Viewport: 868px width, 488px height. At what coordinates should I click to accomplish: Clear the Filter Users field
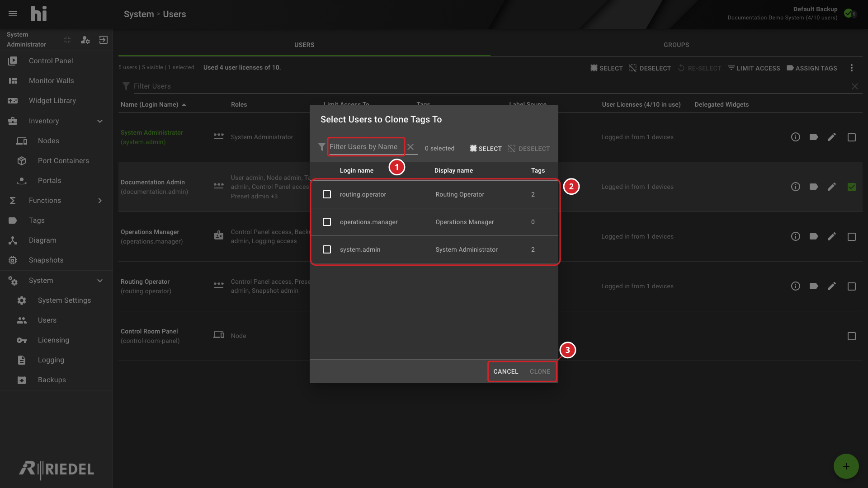click(x=855, y=86)
